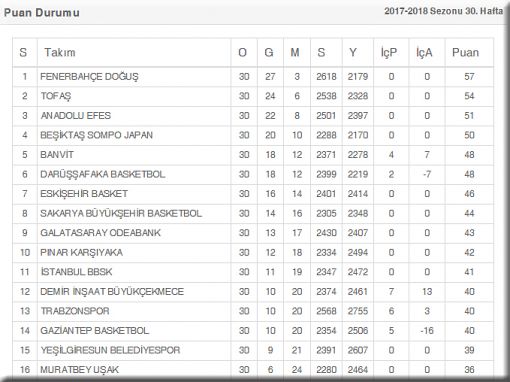Click Eskişehir Basket's 46 points cell
The image size is (510, 382).
tap(469, 194)
